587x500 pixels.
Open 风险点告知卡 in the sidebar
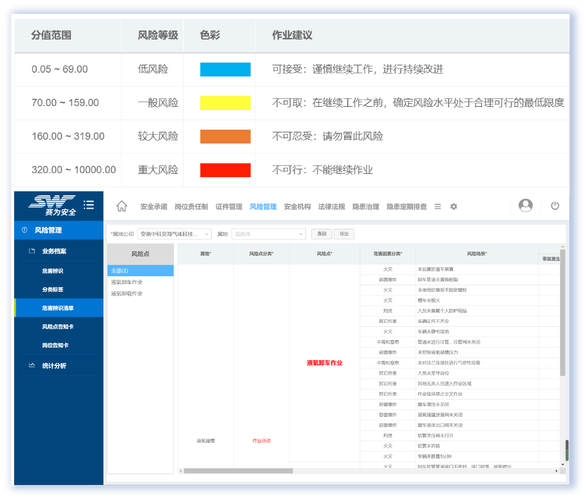click(x=58, y=327)
